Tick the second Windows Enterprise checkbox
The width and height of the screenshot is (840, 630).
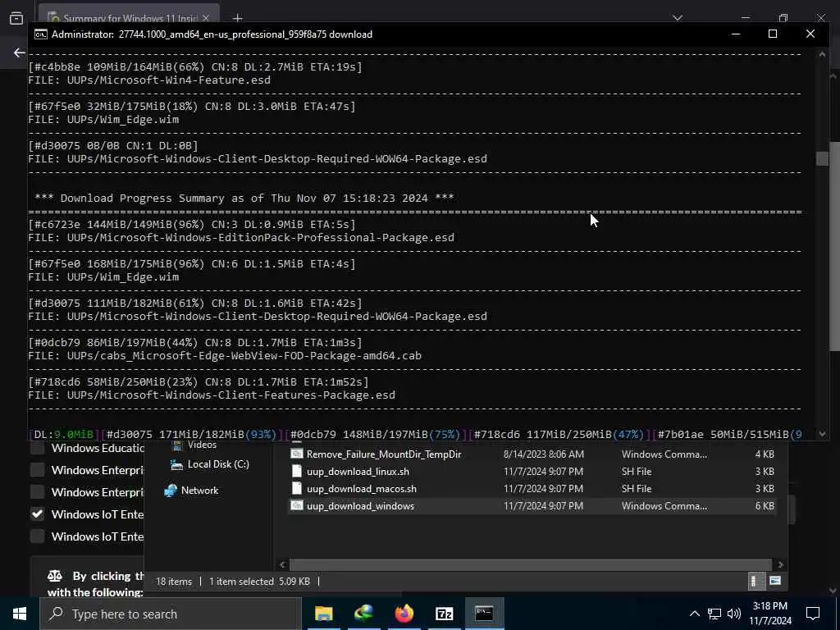point(37,492)
